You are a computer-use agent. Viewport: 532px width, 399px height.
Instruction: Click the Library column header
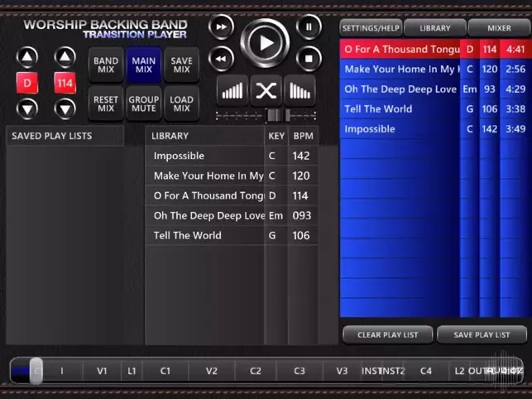(x=205, y=136)
